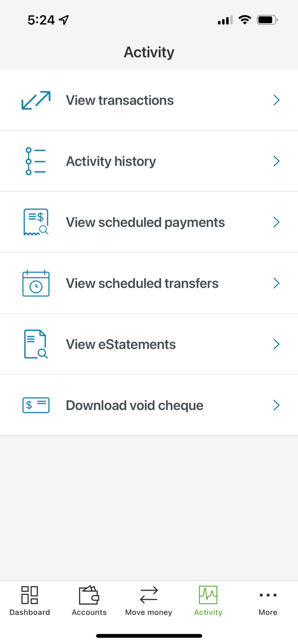Click the scheduled payments receipt icon
The height and width of the screenshot is (644, 298).
pyautogui.click(x=36, y=222)
